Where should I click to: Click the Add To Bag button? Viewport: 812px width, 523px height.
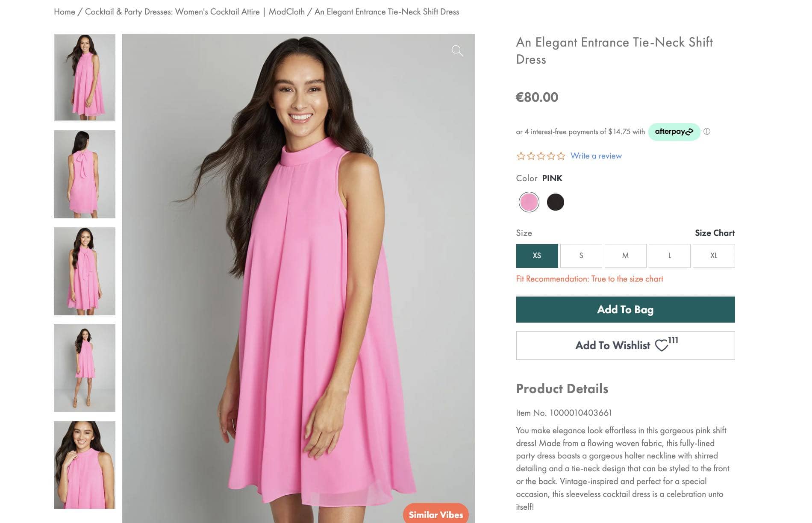pos(625,309)
